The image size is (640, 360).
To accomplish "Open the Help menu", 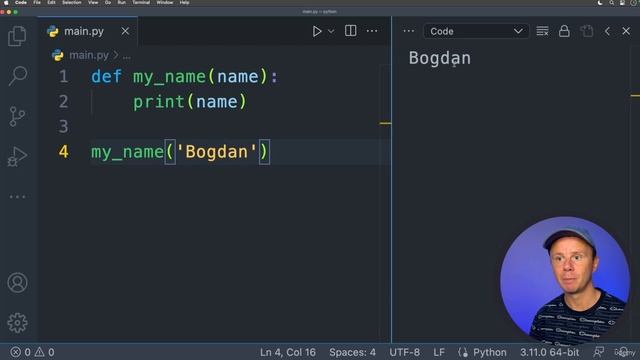I will 184,2.
